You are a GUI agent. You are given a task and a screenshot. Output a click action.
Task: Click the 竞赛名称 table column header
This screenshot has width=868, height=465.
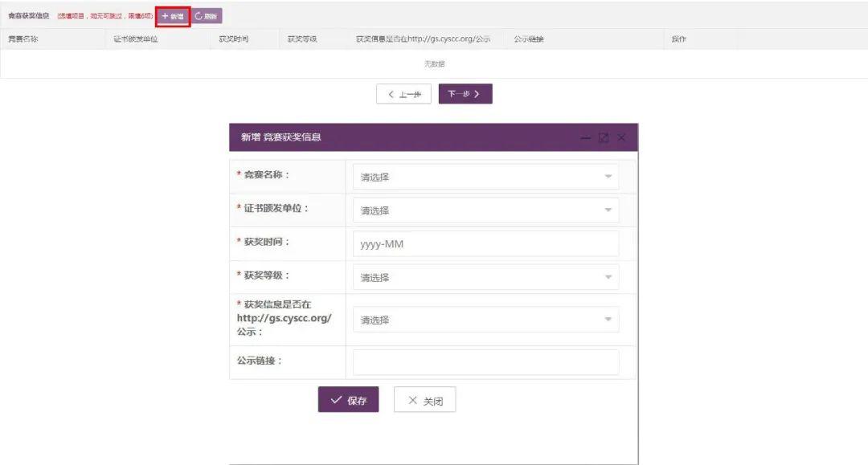(23, 39)
